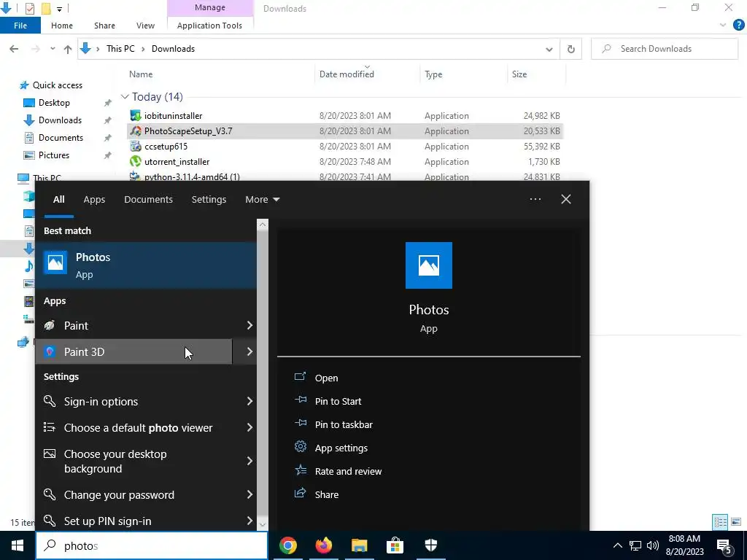Open search panel options ellipsis

pyautogui.click(x=535, y=200)
